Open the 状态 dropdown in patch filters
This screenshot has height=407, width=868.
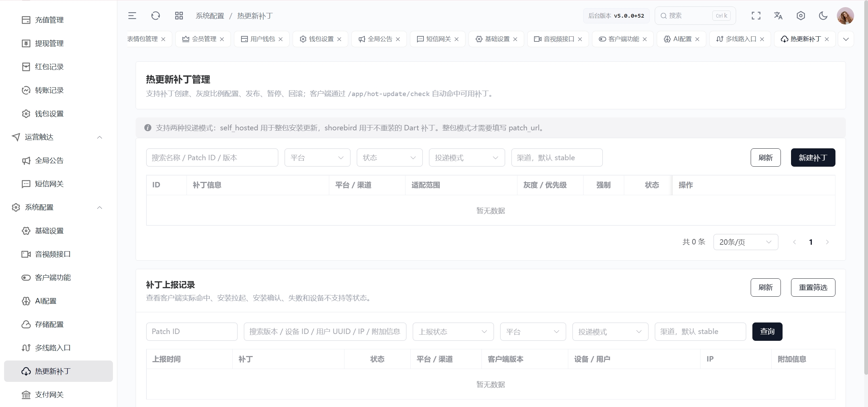coord(390,158)
